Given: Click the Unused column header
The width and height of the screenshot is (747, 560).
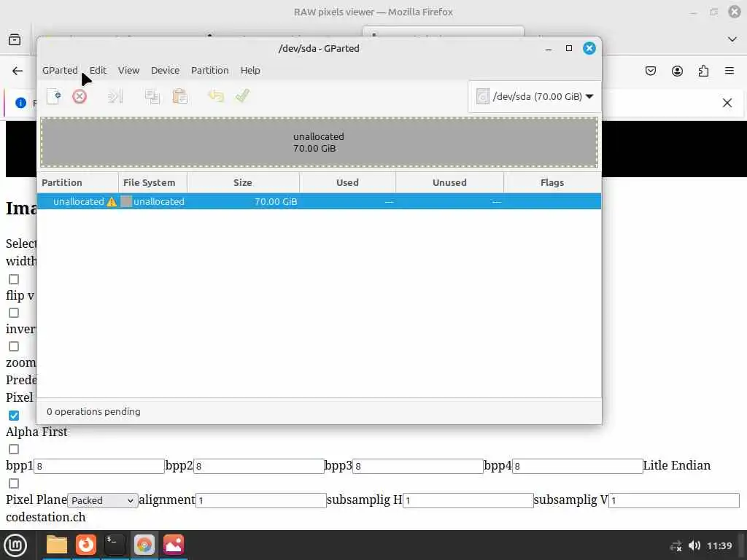Looking at the screenshot, I should pyautogui.click(x=449, y=182).
